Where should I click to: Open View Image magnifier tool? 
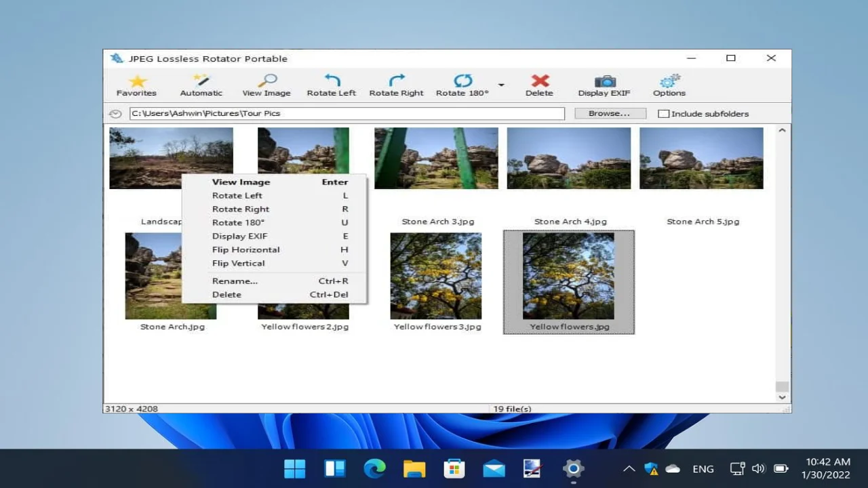tap(267, 81)
